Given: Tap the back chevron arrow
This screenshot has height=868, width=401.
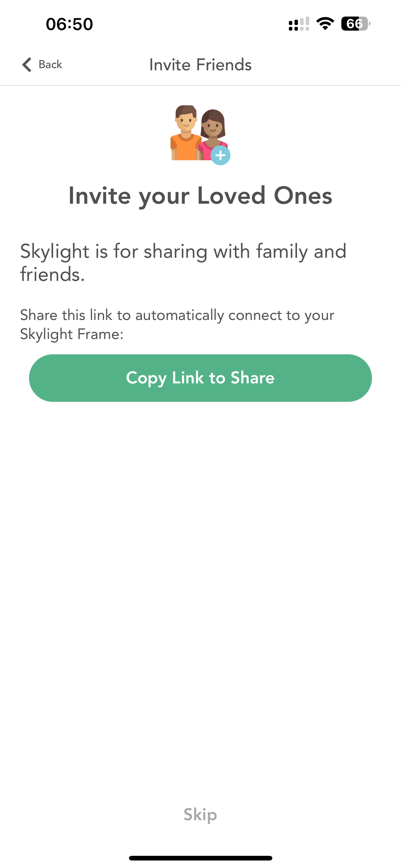Looking at the screenshot, I should tap(27, 64).
